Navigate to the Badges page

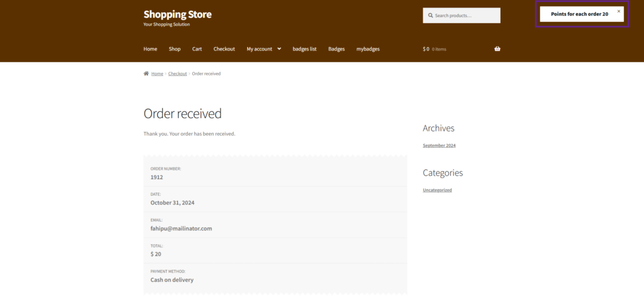pyautogui.click(x=336, y=49)
